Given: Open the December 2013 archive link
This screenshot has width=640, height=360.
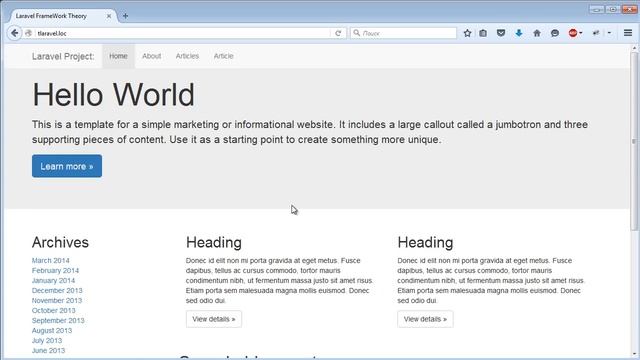Looking at the screenshot, I should point(57,291).
